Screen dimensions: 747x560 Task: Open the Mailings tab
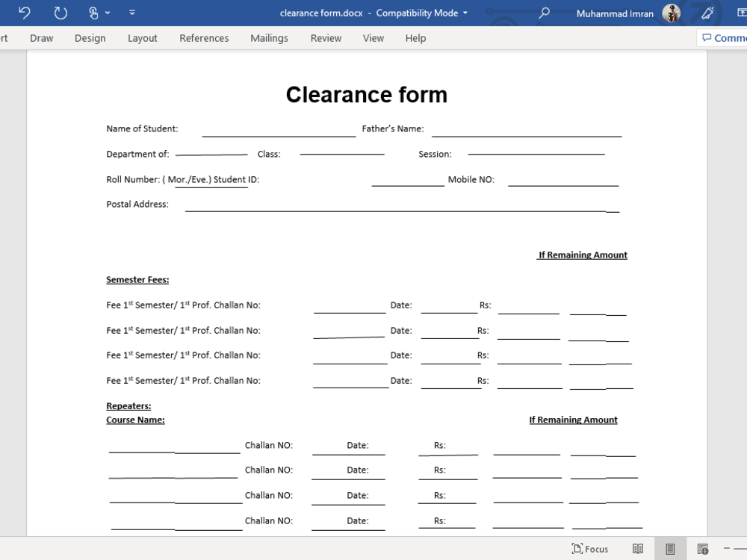(x=269, y=38)
